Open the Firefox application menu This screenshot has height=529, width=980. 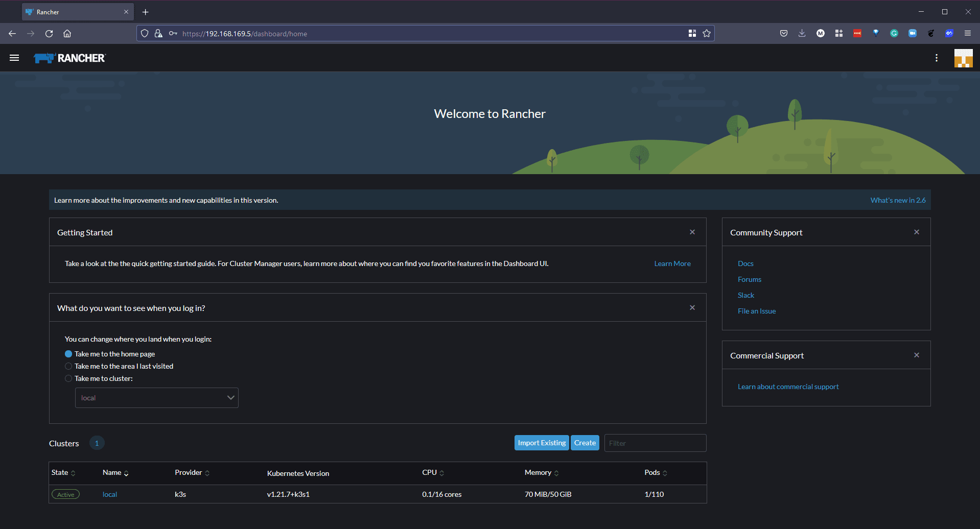[967, 34]
